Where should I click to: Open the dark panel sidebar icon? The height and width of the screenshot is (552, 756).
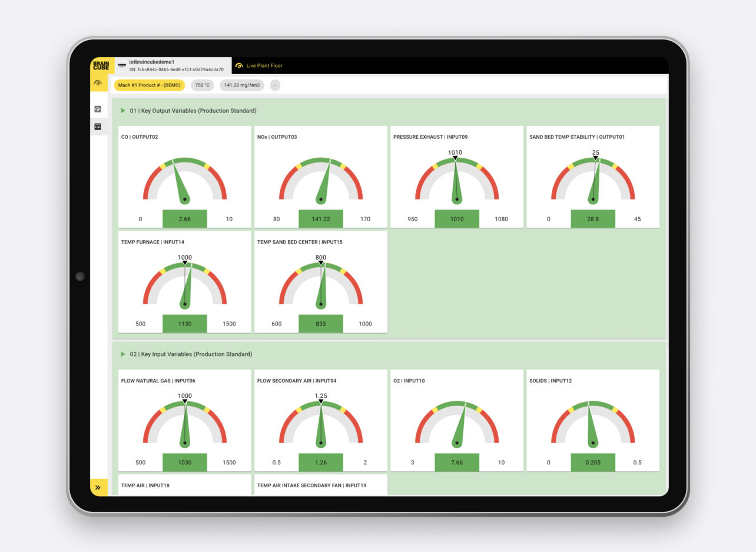(x=98, y=127)
